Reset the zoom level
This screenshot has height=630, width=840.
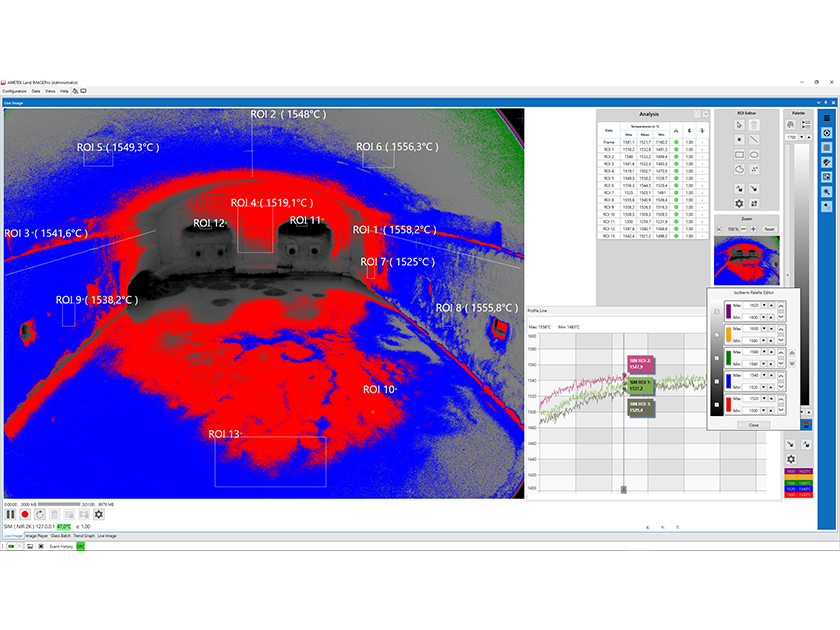(x=769, y=229)
